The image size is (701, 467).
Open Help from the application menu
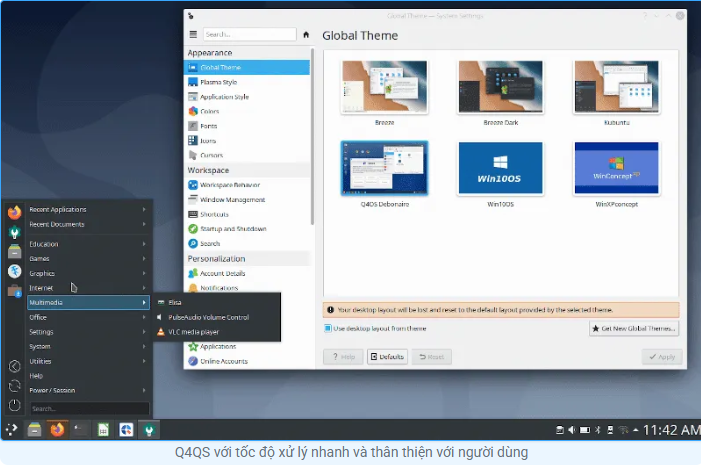pyautogui.click(x=88, y=376)
